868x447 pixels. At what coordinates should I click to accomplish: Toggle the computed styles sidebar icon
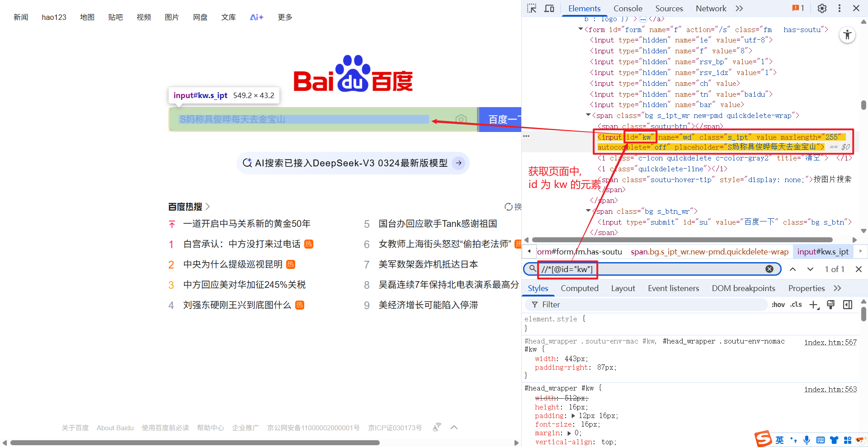click(x=848, y=305)
